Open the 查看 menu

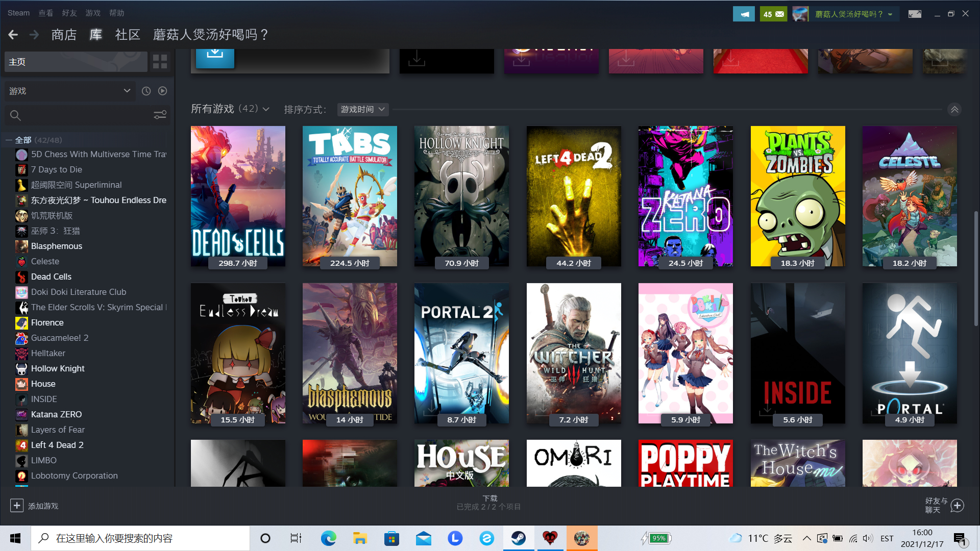[x=46, y=13]
